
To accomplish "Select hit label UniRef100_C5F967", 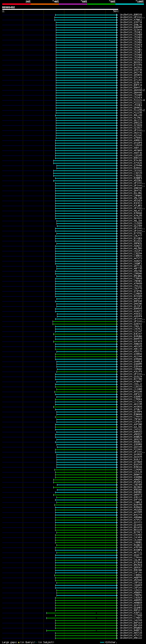I will (x=131, y=419).
